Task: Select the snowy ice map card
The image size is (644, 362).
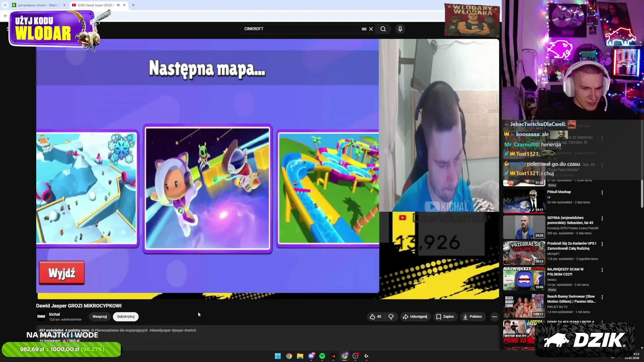Action: (87, 189)
